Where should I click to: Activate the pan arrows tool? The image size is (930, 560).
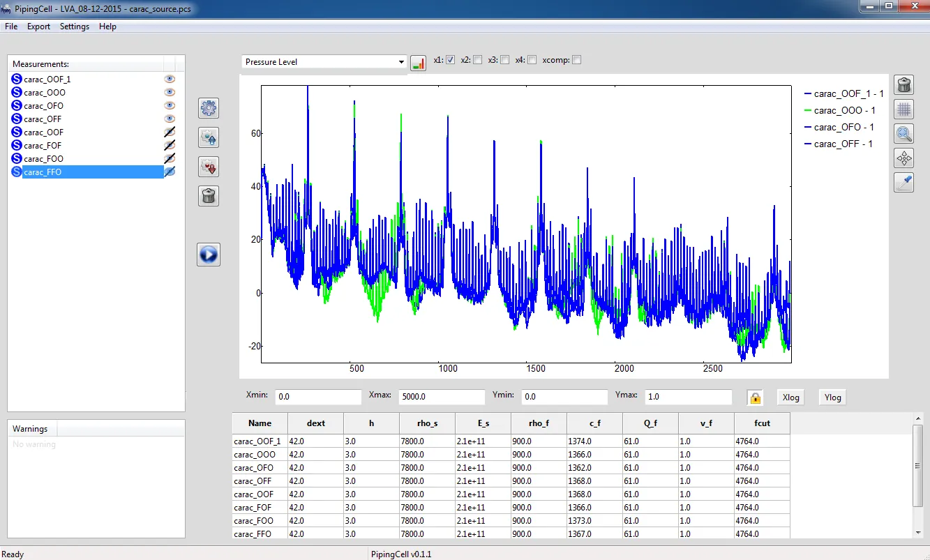(x=904, y=158)
